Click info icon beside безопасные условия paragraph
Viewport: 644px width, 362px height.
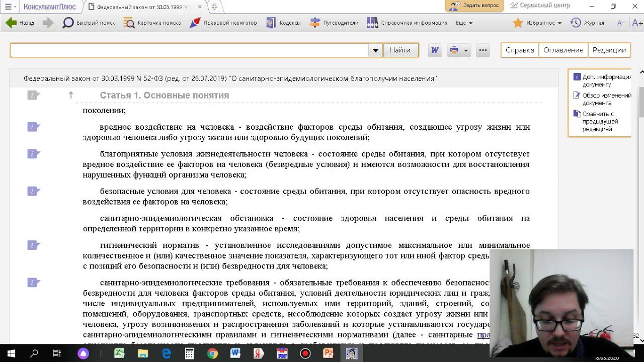tap(33, 191)
